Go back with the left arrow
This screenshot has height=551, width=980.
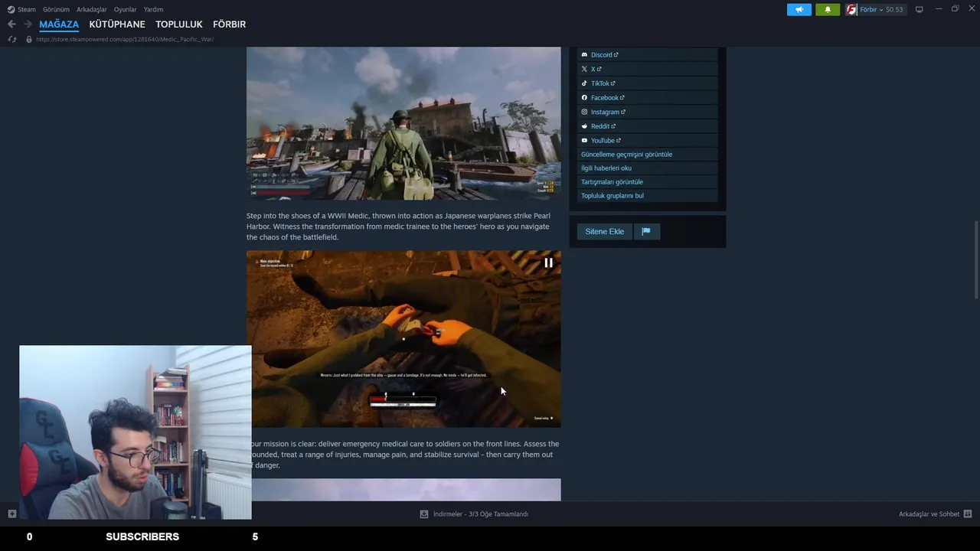coord(11,24)
